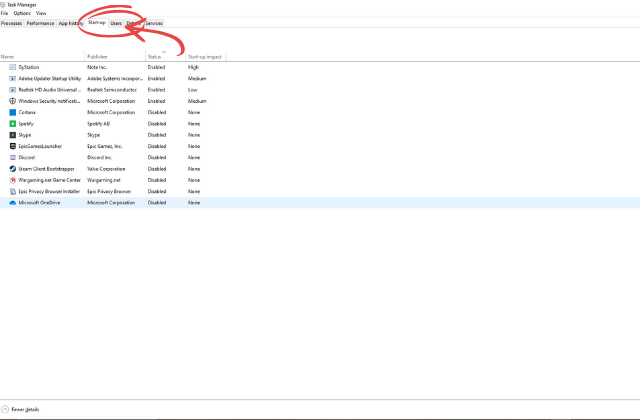The height and width of the screenshot is (420, 640).
Task: Select the Wargaming.net Game Center name
Action: [x=50, y=180]
